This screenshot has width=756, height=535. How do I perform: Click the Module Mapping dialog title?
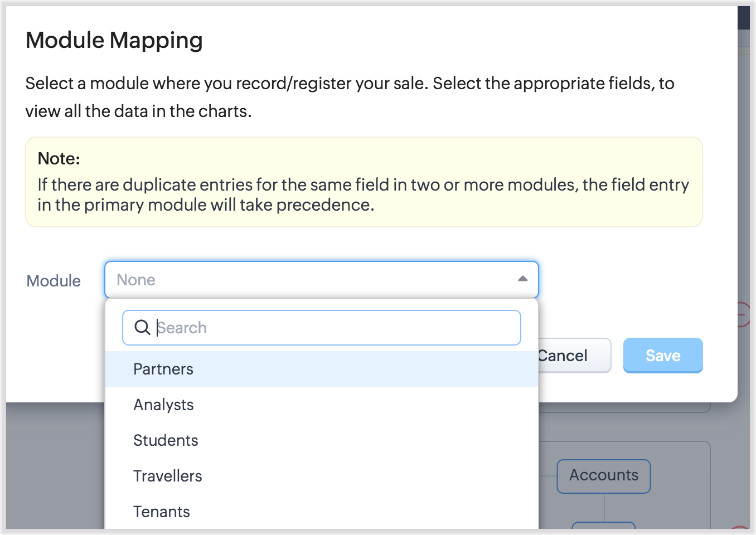pos(114,40)
